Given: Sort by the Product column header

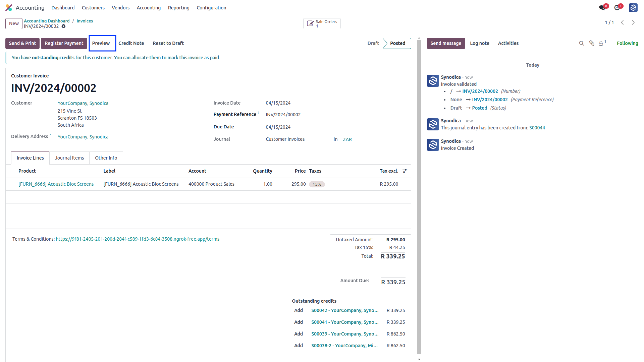Looking at the screenshot, I should coord(27,171).
